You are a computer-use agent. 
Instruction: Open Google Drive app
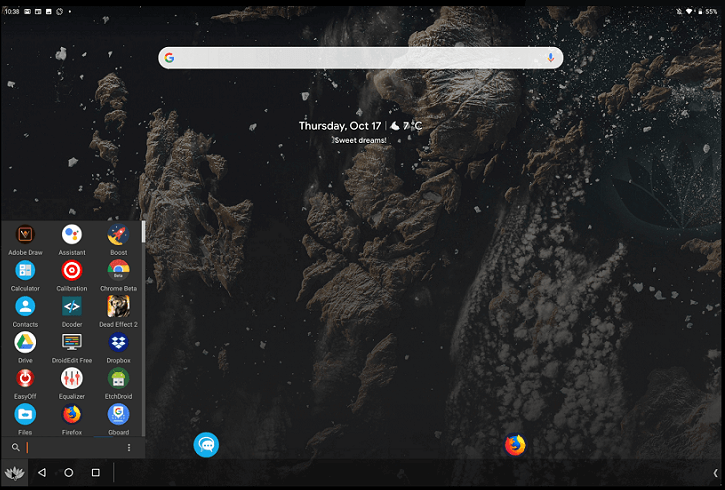pyautogui.click(x=25, y=343)
